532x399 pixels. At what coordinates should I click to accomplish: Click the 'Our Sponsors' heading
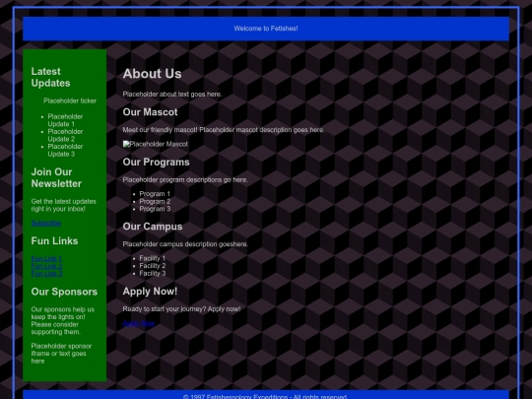point(64,292)
